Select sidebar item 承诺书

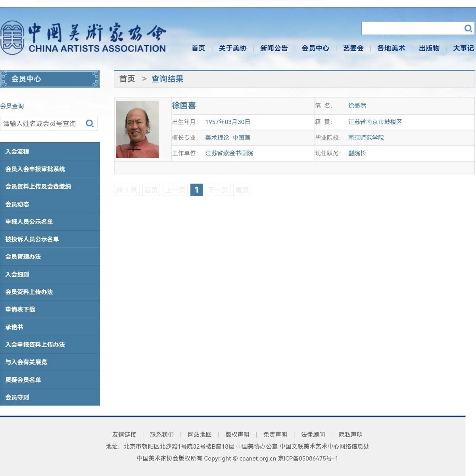tap(50, 327)
